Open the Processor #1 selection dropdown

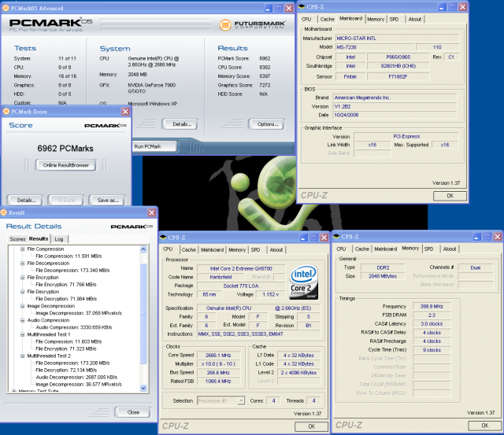point(241,400)
